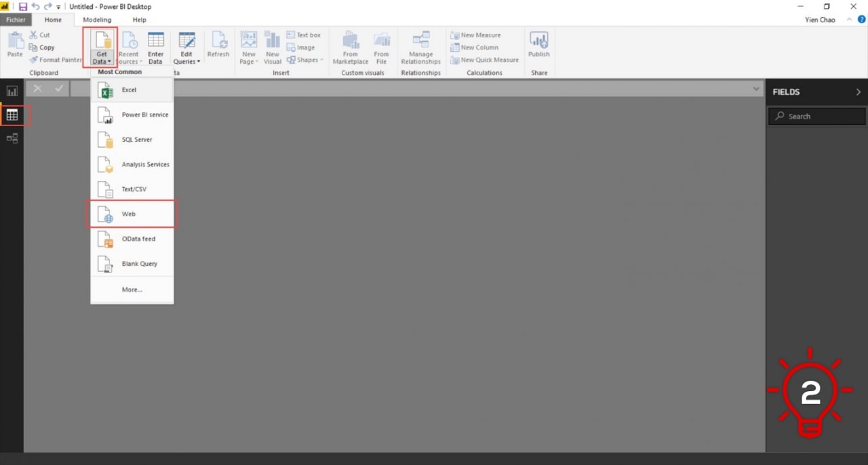Expand the formula bar chevron
The width and height of the screenshot is (868, 465).
756,89
